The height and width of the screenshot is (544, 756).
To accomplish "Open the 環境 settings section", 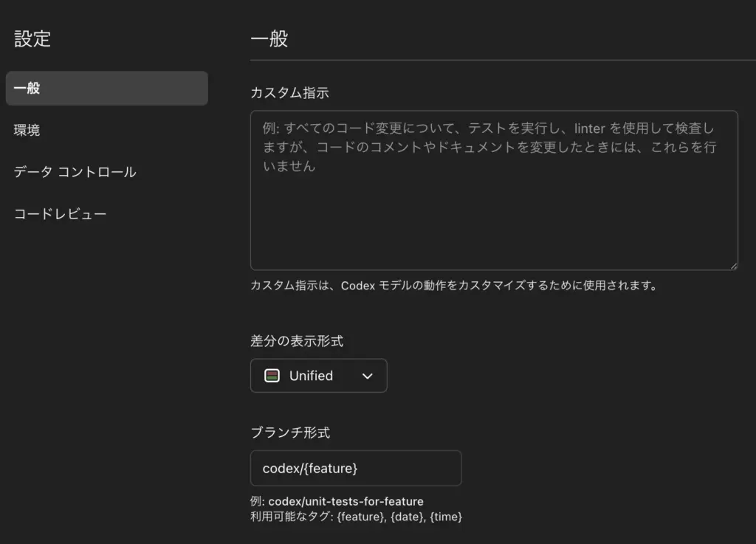I will pyautogui.click(x=27, y=131).
